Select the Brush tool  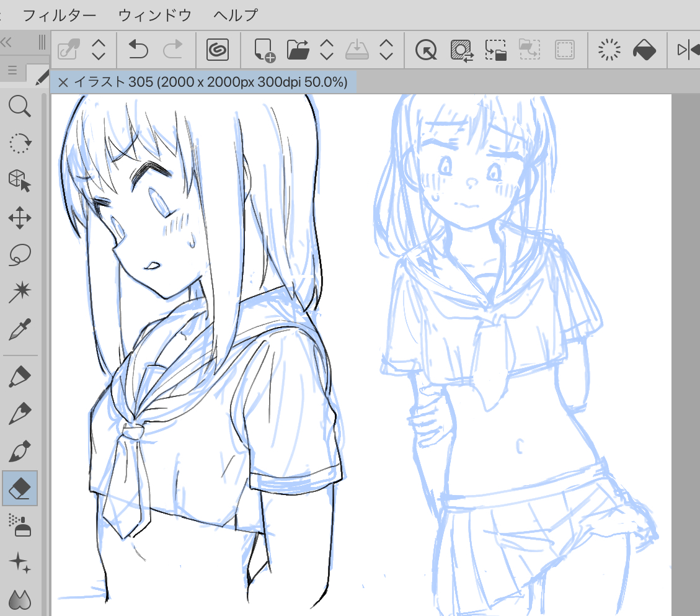pos(20,451)
